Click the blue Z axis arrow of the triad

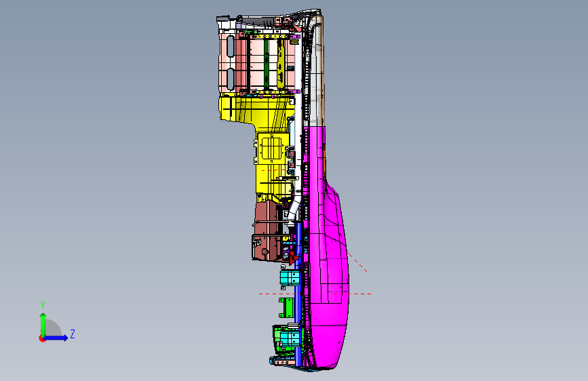click(57, 338)
